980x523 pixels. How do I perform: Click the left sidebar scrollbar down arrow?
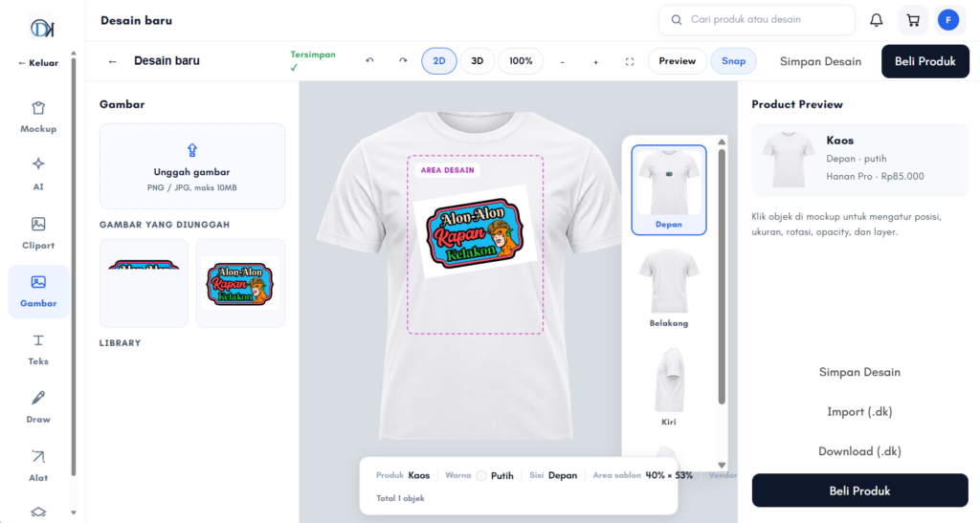73,512
